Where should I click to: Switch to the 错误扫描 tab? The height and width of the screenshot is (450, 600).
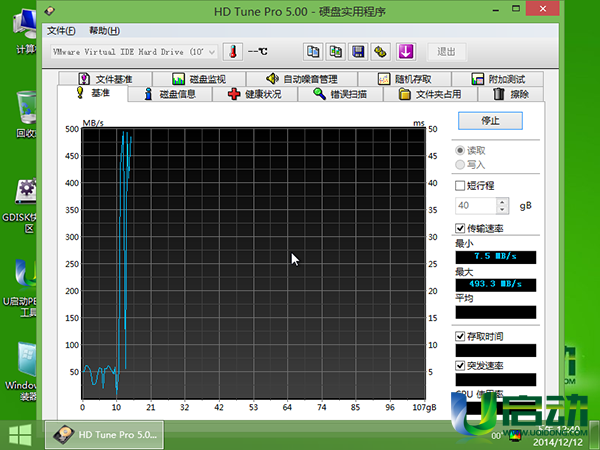(x=340, y=94)
